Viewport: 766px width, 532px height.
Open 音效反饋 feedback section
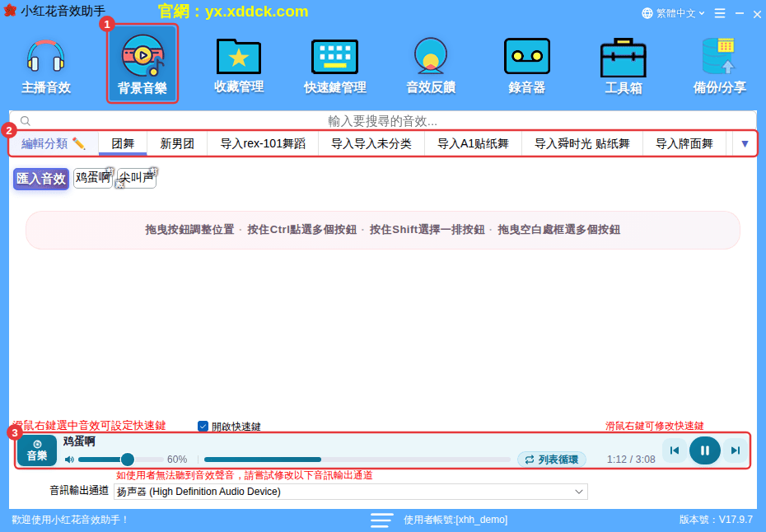coord(431,66)
